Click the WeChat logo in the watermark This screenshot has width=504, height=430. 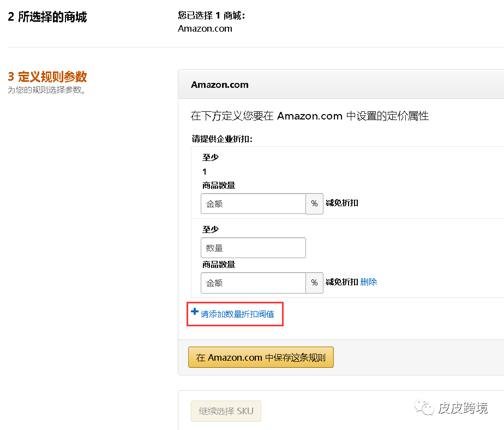[x=424, y=408]
